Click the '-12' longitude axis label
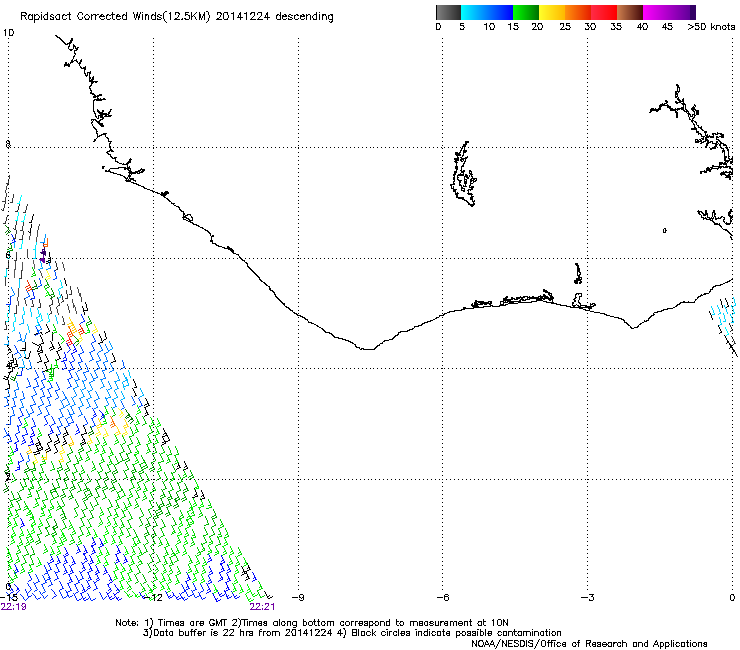This screenshot has height=650, width=740. [152, 597]
